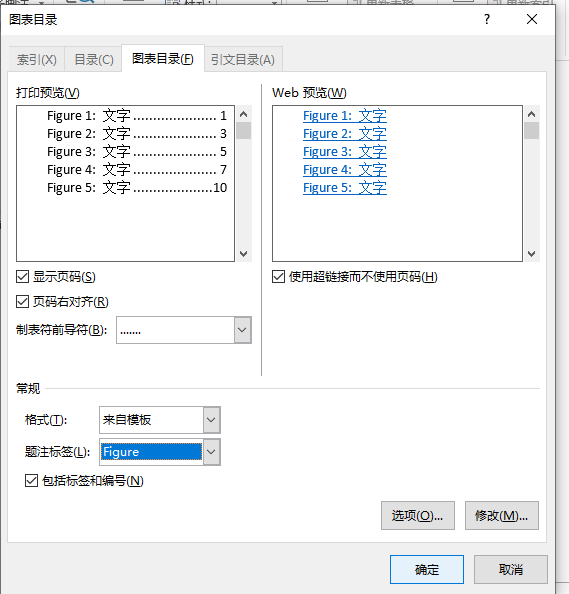Click the 格式 combo box showing 来自模板

tap(159, 420)
